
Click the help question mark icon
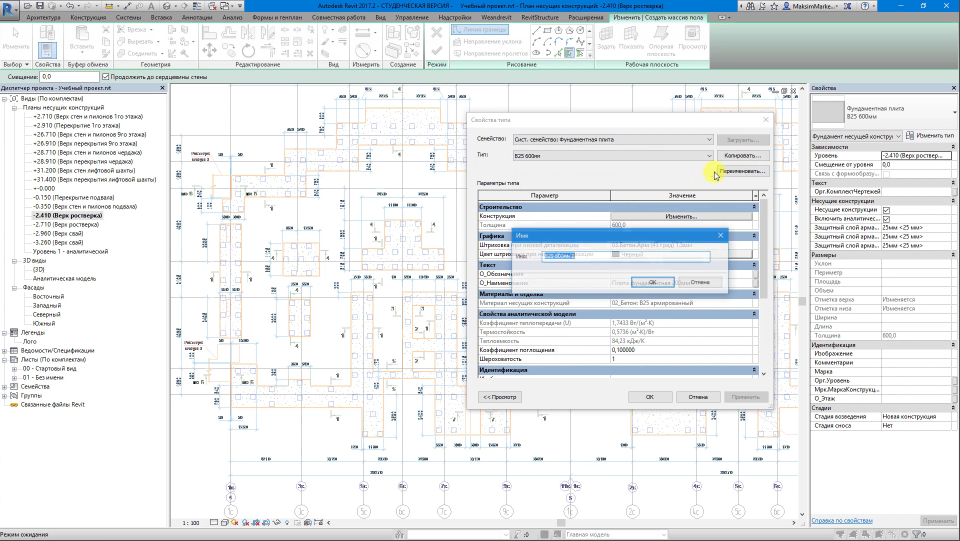[864, 6]
